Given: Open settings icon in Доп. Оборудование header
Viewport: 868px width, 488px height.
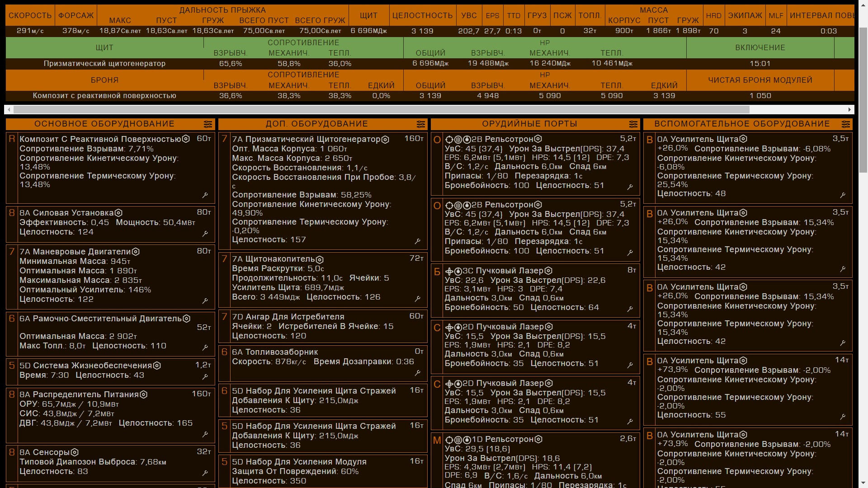Looking at the screenshot, I should (x=420, y=124).
